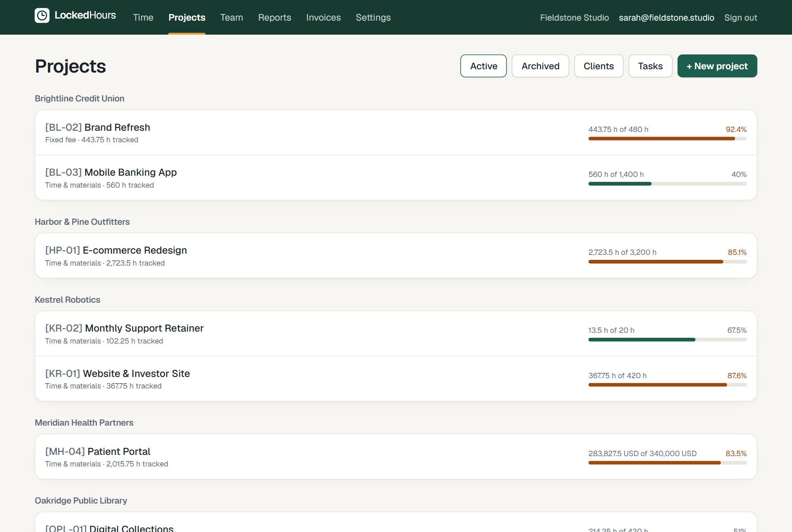
Task: Open the Reports section
Action: (x=275, y=17)
